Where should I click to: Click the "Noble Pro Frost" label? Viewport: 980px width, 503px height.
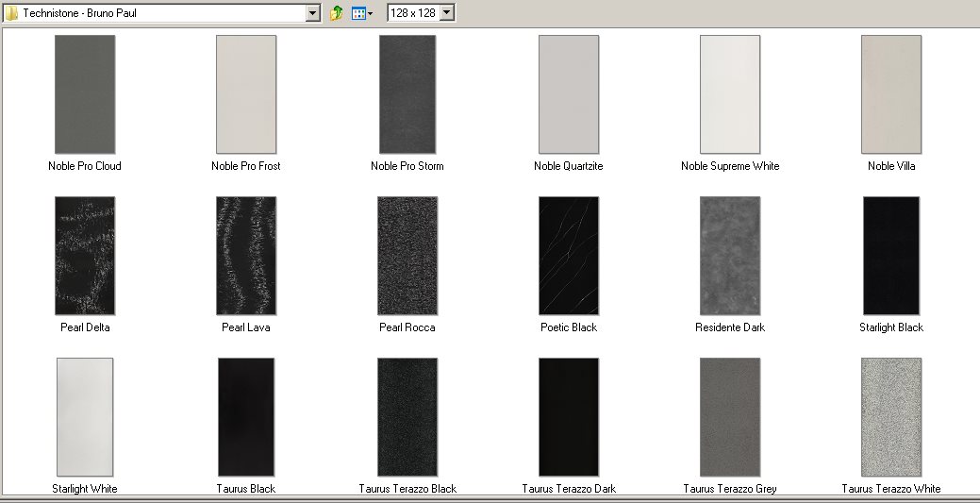pyautogui.click(x=246, y=166)
